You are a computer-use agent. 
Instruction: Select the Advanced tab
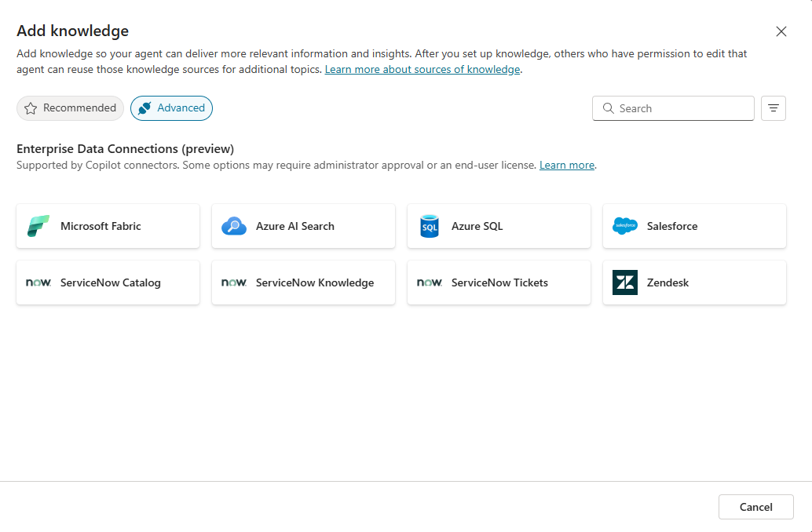(x=171, y=108)
